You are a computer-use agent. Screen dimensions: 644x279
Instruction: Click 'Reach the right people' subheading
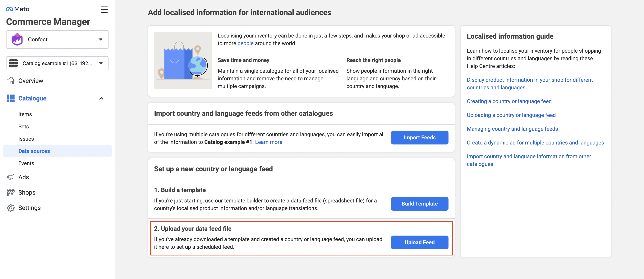pos(373,60)
